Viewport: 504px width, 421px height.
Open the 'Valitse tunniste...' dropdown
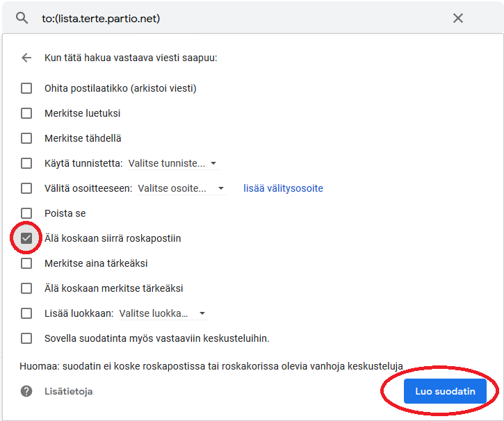pos(173,163)
